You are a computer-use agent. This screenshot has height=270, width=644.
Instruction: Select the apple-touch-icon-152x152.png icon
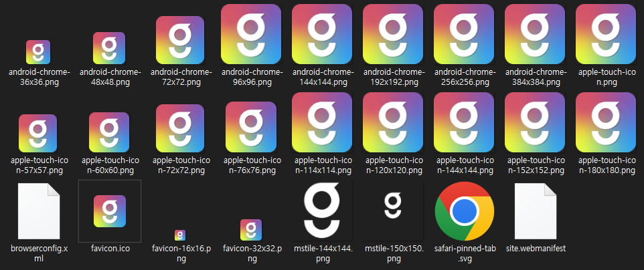click(535, 122)
